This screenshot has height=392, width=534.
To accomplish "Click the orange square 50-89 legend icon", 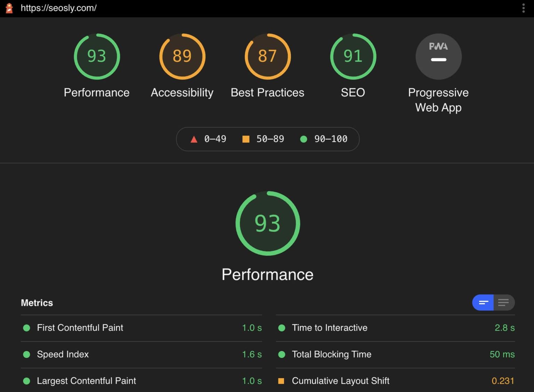I will pos(246,139).
